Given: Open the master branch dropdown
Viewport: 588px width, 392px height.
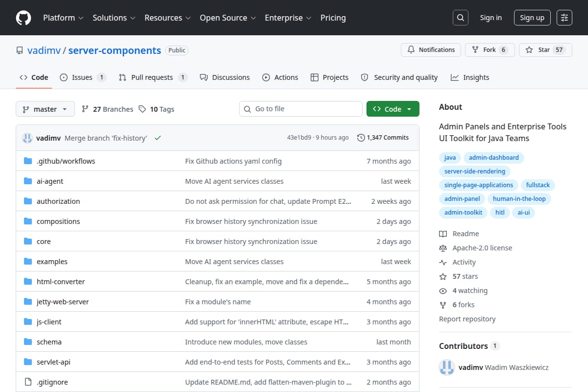Looking at the screenshot, I should click(x=45, y=109).
